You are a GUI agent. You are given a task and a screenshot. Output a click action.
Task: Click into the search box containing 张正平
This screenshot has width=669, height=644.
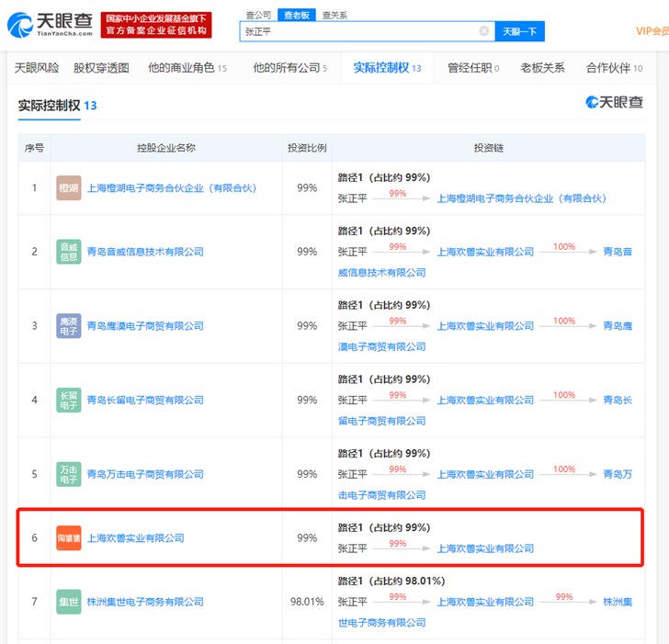point(358,31)
